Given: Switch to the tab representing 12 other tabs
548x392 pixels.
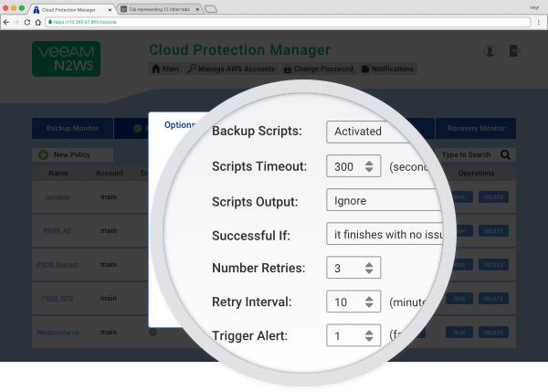Looking at the screenshot, I should 159,9.
